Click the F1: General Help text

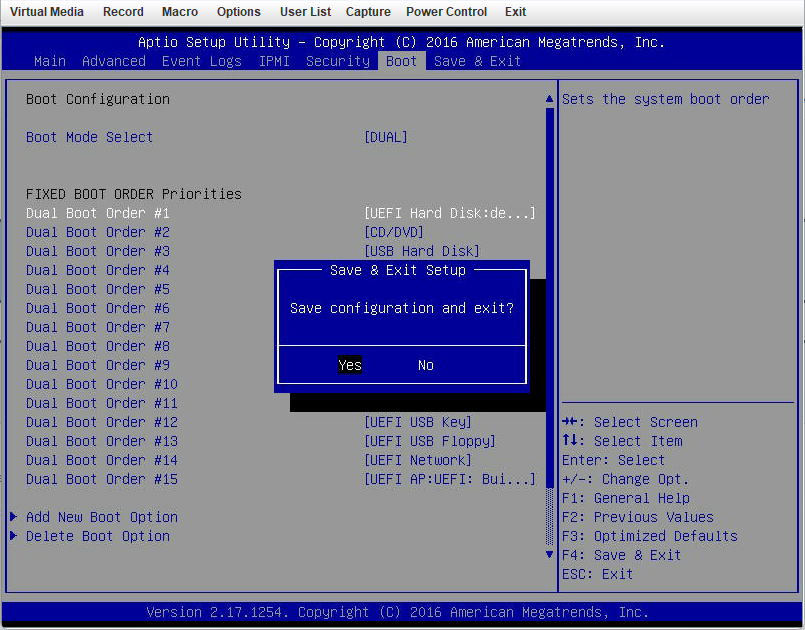click(625, 498)
